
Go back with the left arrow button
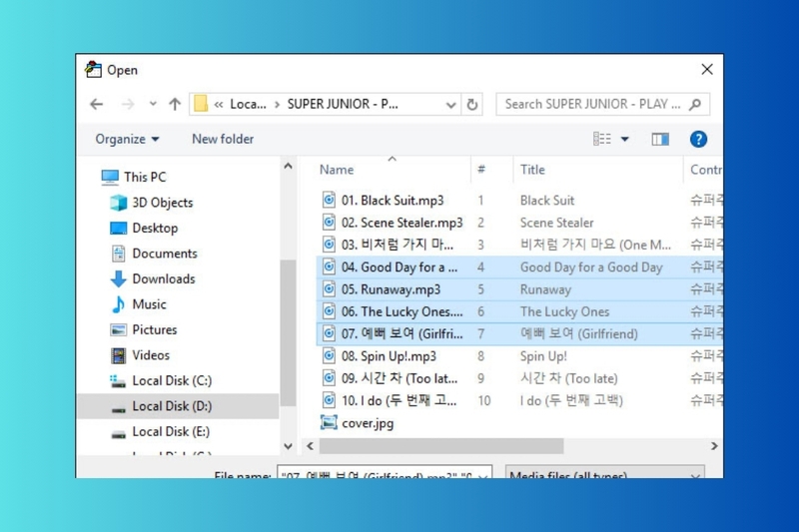tap(96, 105)
